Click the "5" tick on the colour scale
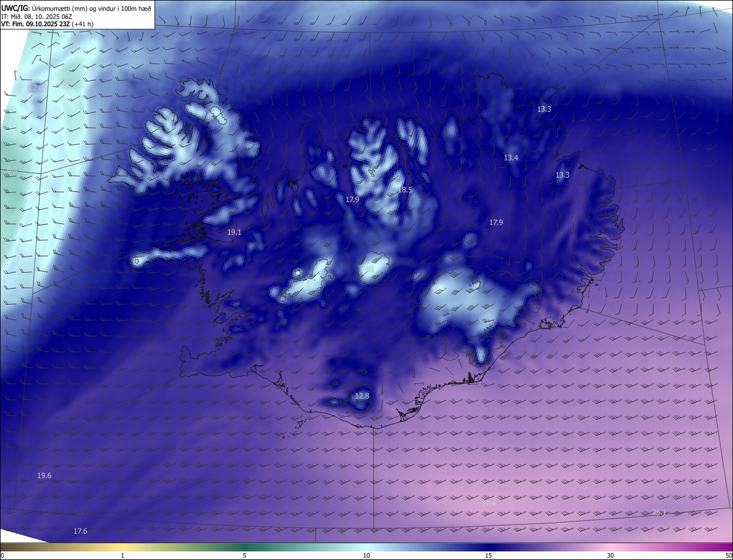 [245, 555]
